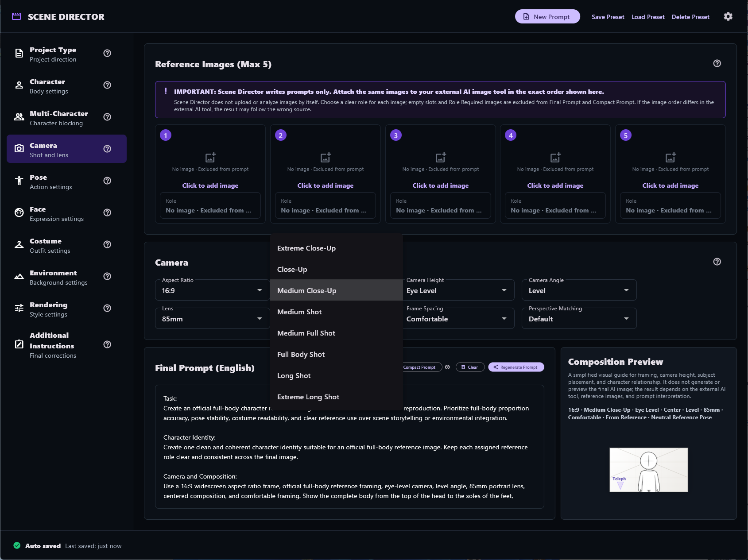748x560 pixels.
Task: Click the New Prompt button
Action: tap(547, 16)
